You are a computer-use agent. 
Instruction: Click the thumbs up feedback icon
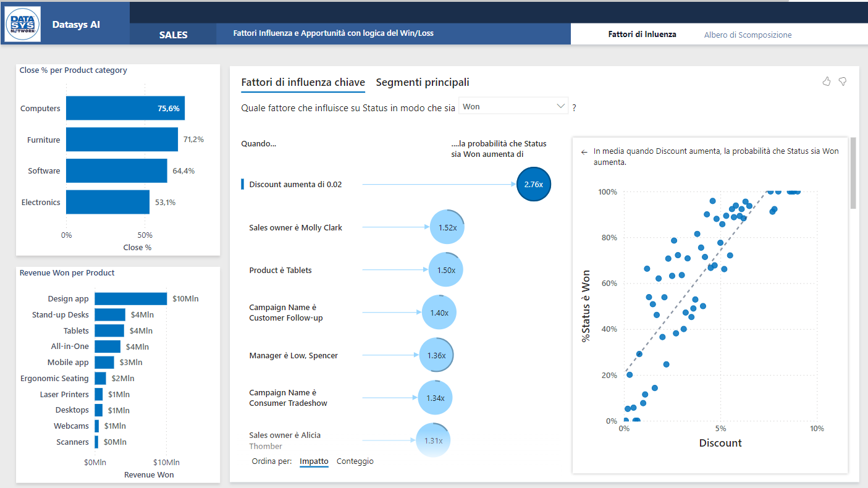[827, 82]
